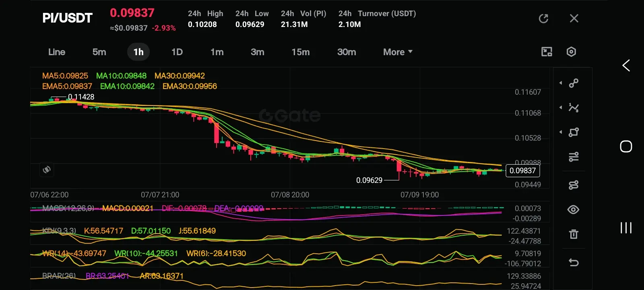Open the More timeframes dropdown
The height and width of the screenshot is (290, 644).
[398, 52]
